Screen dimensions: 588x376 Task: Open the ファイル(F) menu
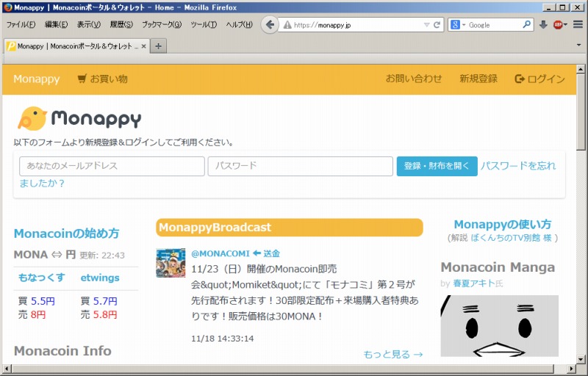21,25
